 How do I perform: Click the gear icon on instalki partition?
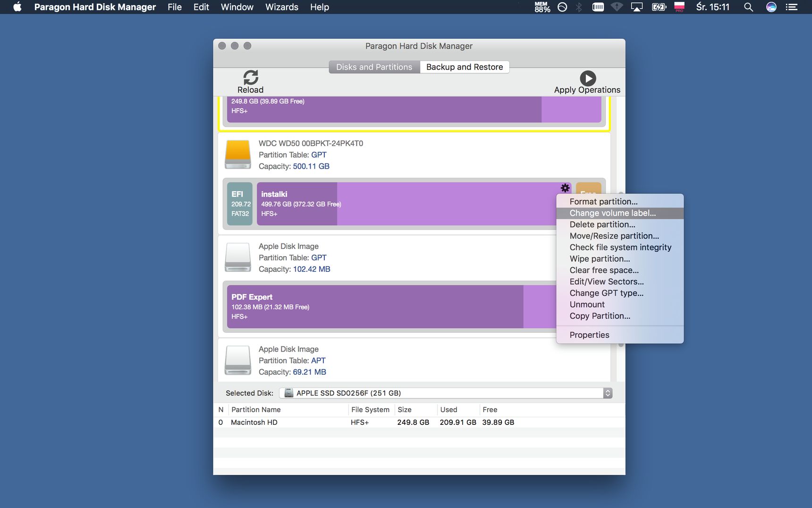point(565,188)
